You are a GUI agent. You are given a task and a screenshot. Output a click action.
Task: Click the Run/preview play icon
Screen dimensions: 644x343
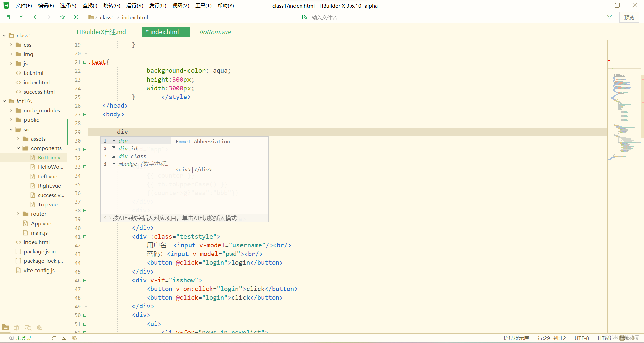(x=76, y=17)
